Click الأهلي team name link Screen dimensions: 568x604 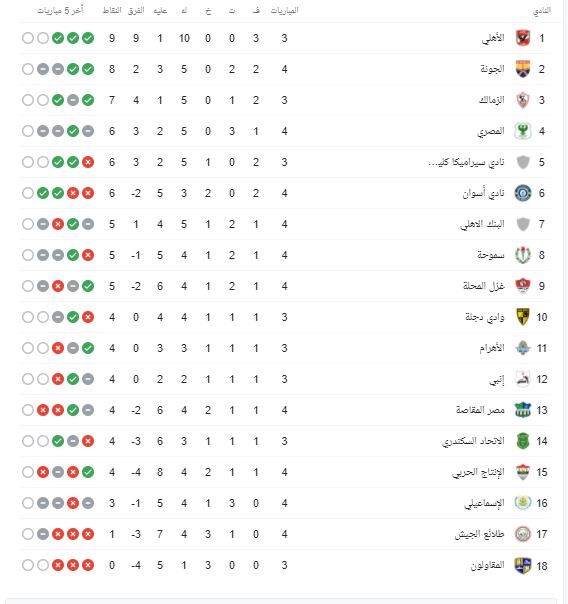pos(493,38)
